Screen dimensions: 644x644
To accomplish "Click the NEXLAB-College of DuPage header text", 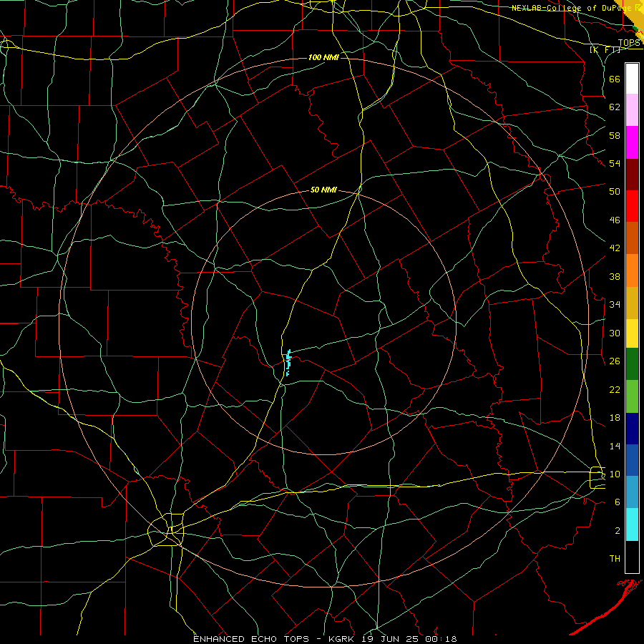I will pos(572,8).
